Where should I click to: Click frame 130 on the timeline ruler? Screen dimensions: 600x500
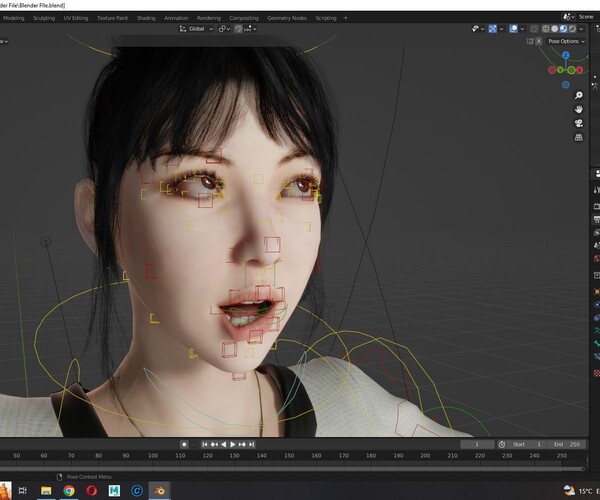tap(234, 456)
